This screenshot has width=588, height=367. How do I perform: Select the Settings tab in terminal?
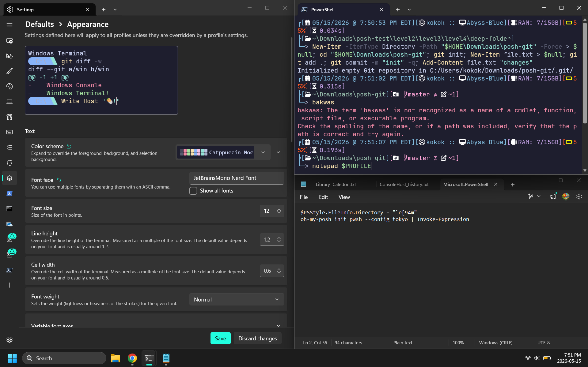click(x=49, y=9)
